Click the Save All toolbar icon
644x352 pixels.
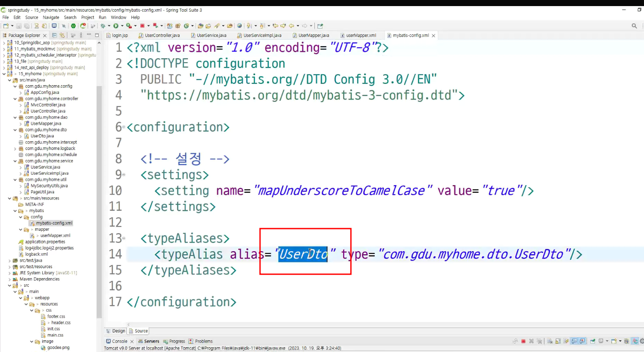[27, 26]
